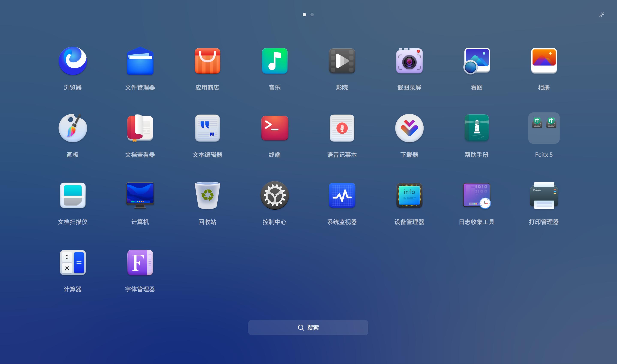Open the 应用商店 app store
Image resolution: width=617 pixels, height=364 pixels.
pyautogui.click(x=207, y=61)
